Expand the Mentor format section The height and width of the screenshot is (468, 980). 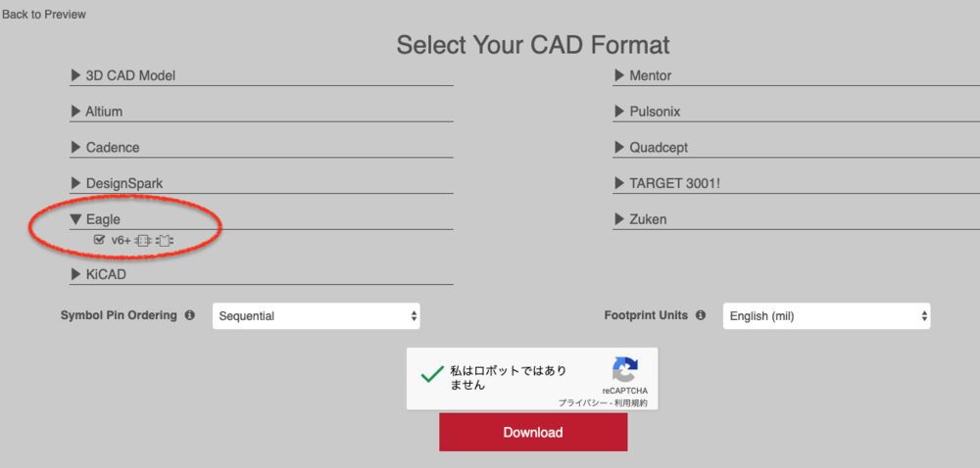796,75
